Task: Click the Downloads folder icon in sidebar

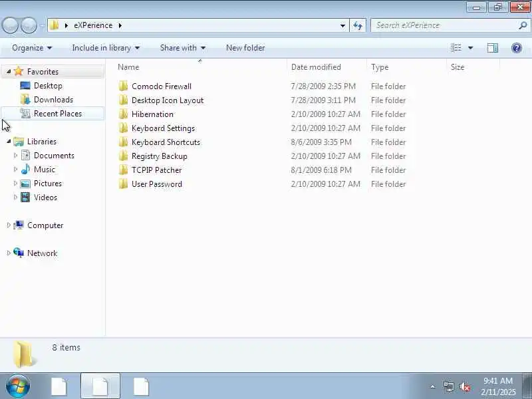Action: [x=25, y=99]
